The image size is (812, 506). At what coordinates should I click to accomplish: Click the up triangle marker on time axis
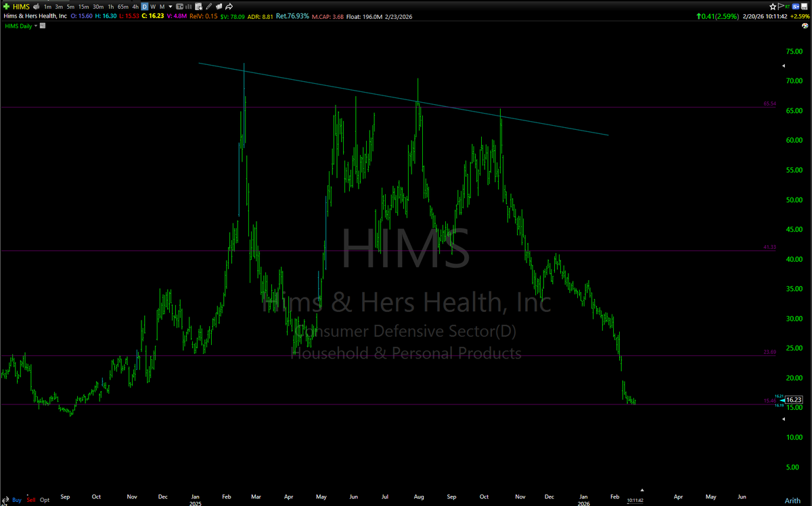point(642,490)
